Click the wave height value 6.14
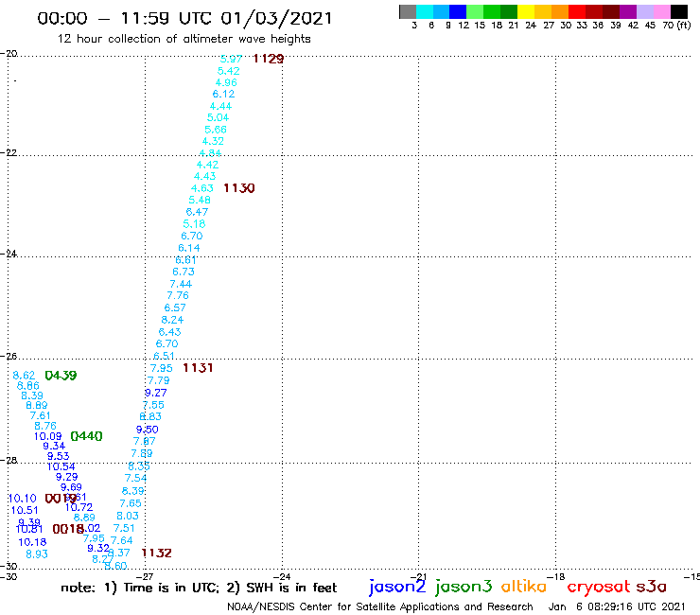This screenshot has width=700, height=615. (189, 248)
